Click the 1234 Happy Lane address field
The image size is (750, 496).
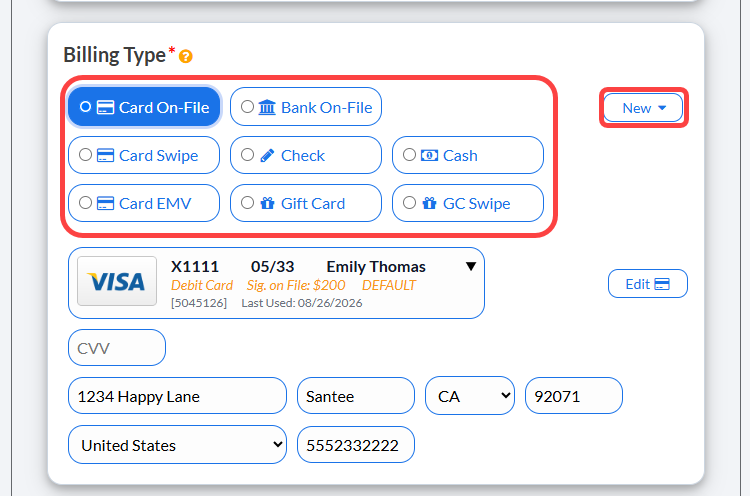click(x=177, y=396)
